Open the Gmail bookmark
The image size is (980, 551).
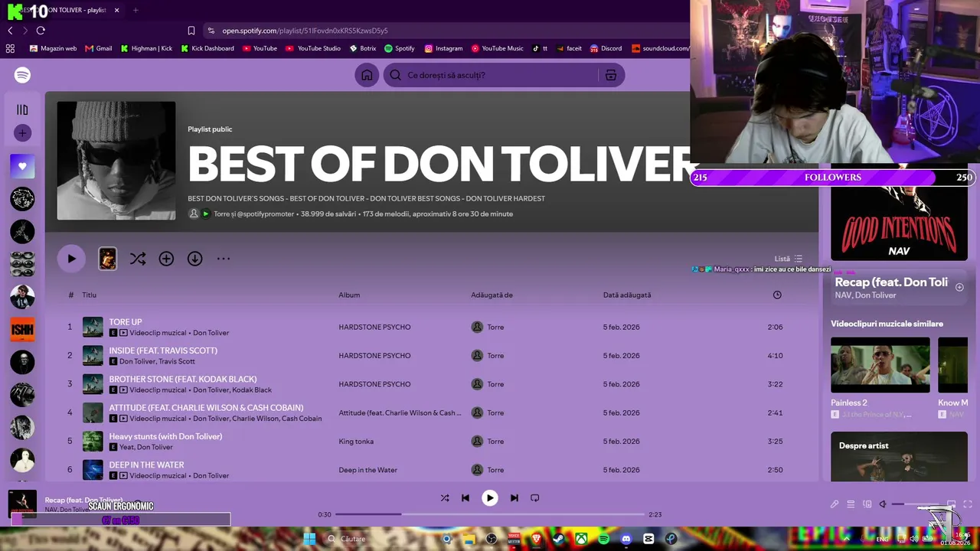99,48
